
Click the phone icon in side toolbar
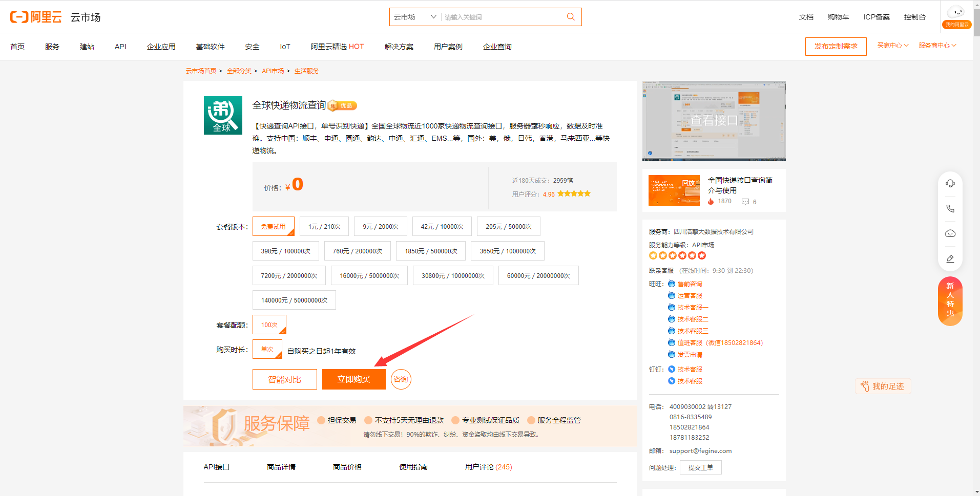[950, 208]
